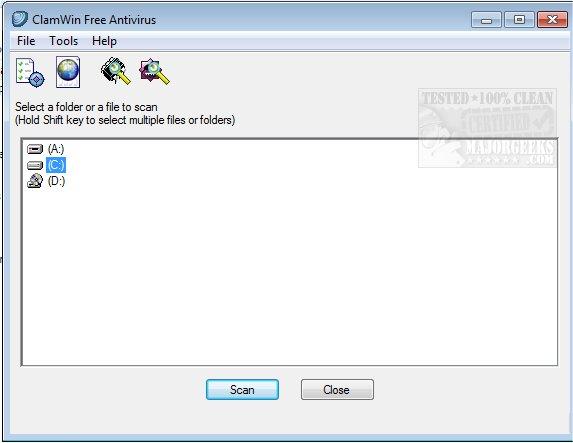Close the window with the red X
Image resolution: width=573 pixels, height=443 pixels.
coord(553,19)
